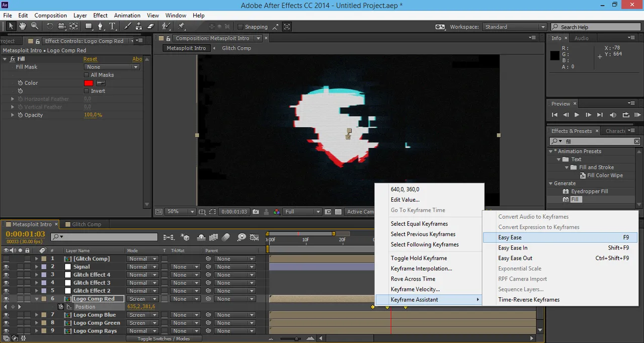Viewport: 644px width, 343px height.
Task: Select the Roto Brush tool
Action: click(167, 27)
